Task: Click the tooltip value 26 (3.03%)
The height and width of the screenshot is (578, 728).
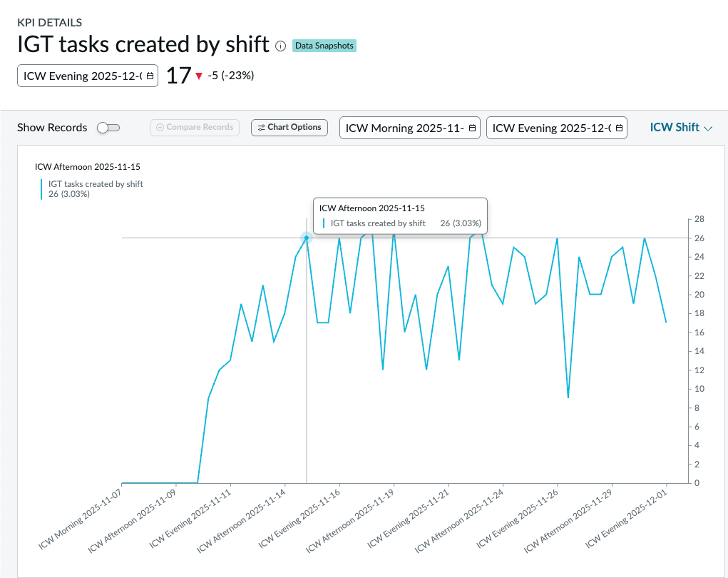Action: coord(461,223)
